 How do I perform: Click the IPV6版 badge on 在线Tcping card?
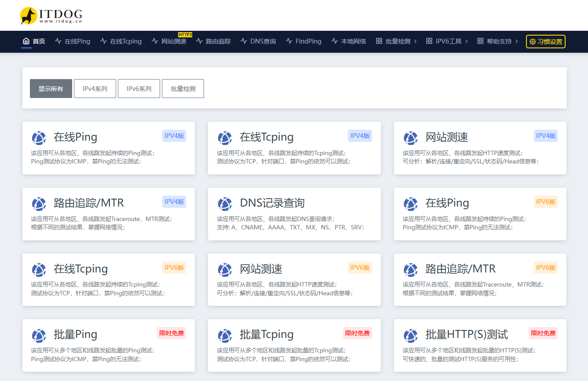[x=174, y=268]
